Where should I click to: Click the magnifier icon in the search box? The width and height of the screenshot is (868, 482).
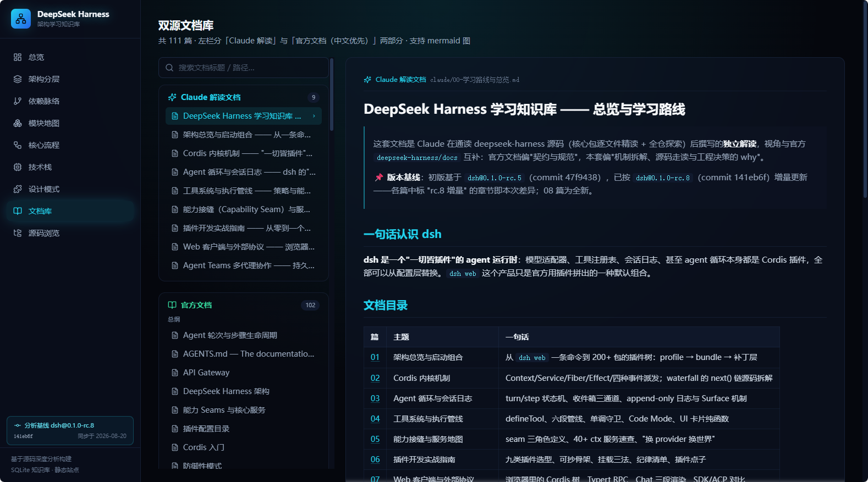pos(169,68)
